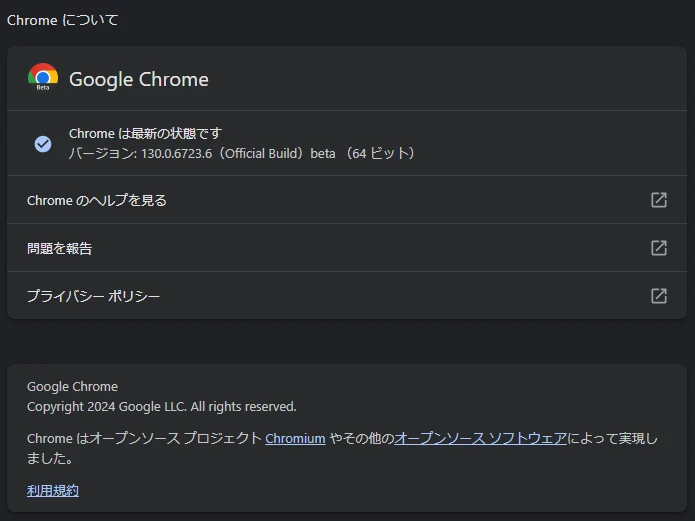Screen dimensions: 695x521
Task: Click the Chrome について page heading
Action: click(63, 20)
